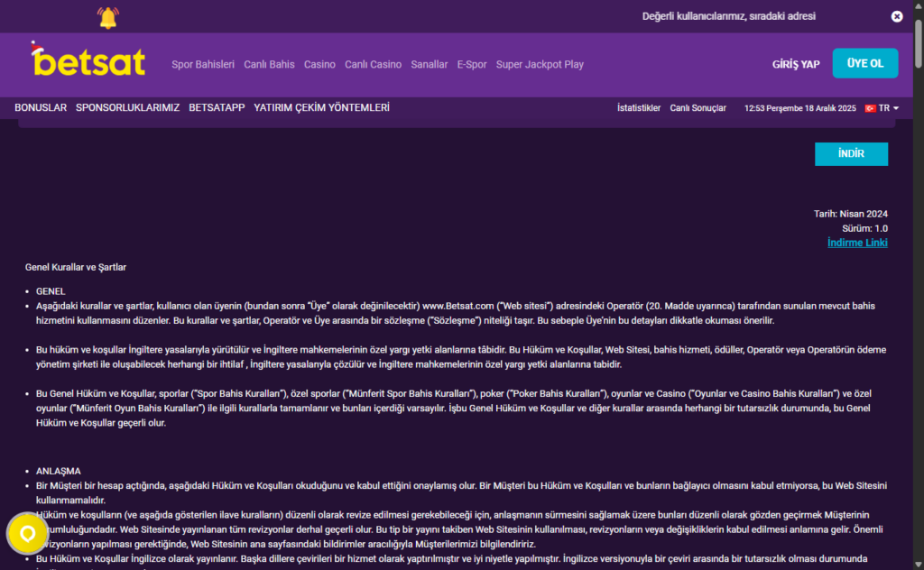Open Canlı Sonuçlar link
Viewport: 924px width, 570px height.
698,108
